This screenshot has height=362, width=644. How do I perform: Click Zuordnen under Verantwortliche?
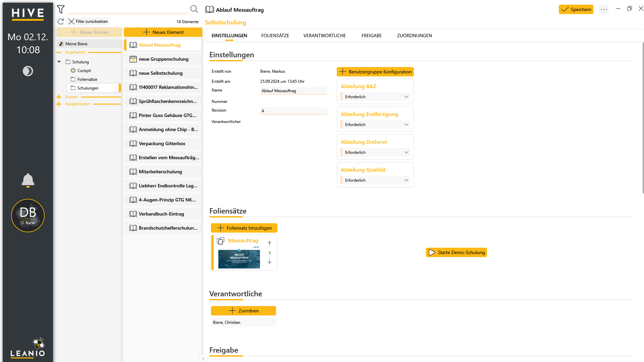pos(243,311)
